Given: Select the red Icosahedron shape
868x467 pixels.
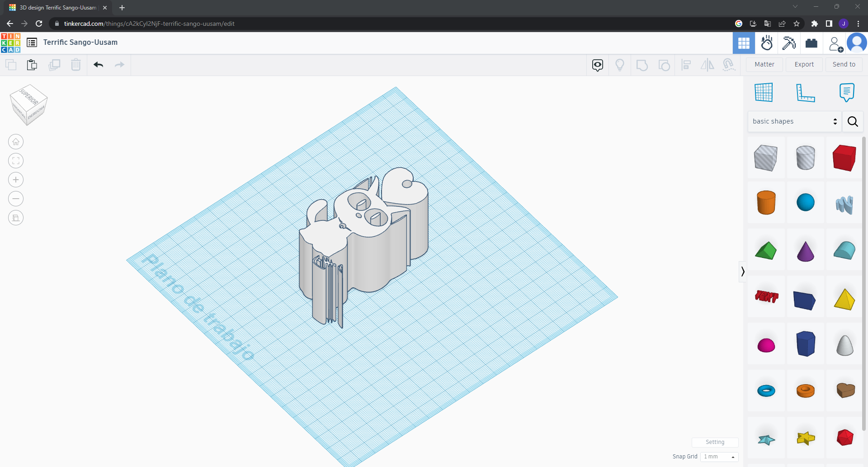Looking at the screenshot, I should click(x=844, y=438).
